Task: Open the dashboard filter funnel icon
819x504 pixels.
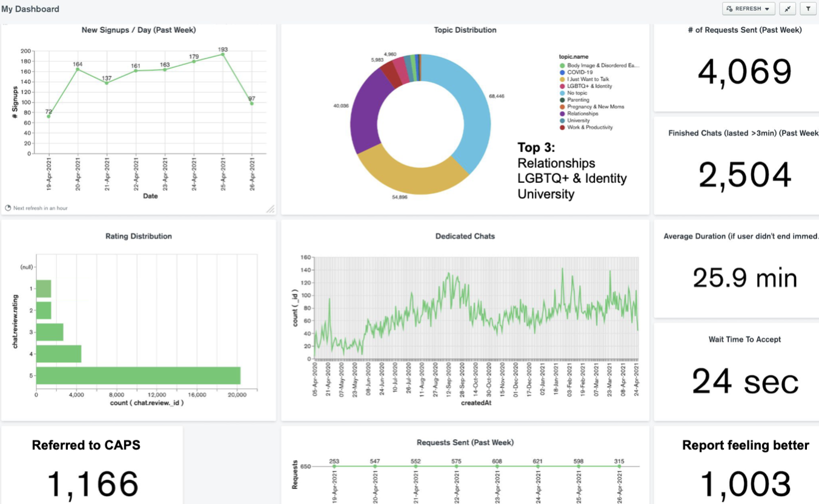Action: (808, 8)
